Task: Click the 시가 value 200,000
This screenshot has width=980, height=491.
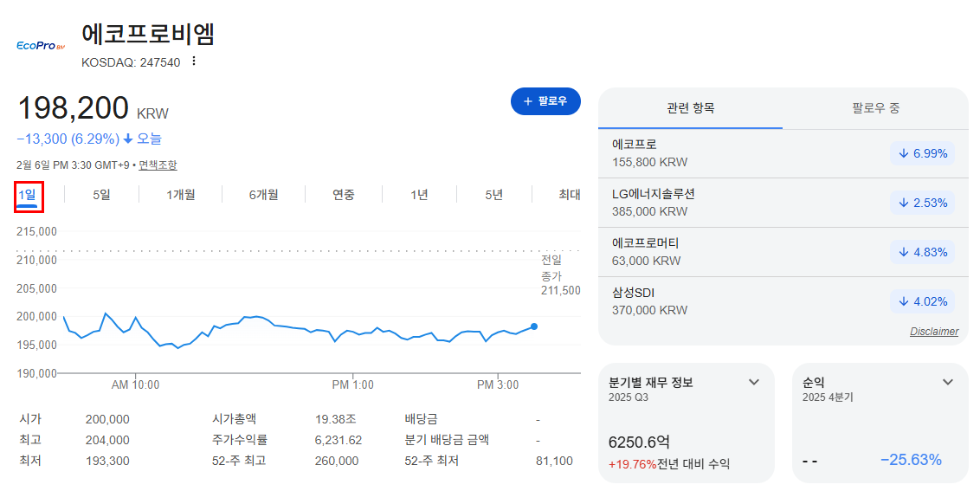Action: [x=107, y=420]
